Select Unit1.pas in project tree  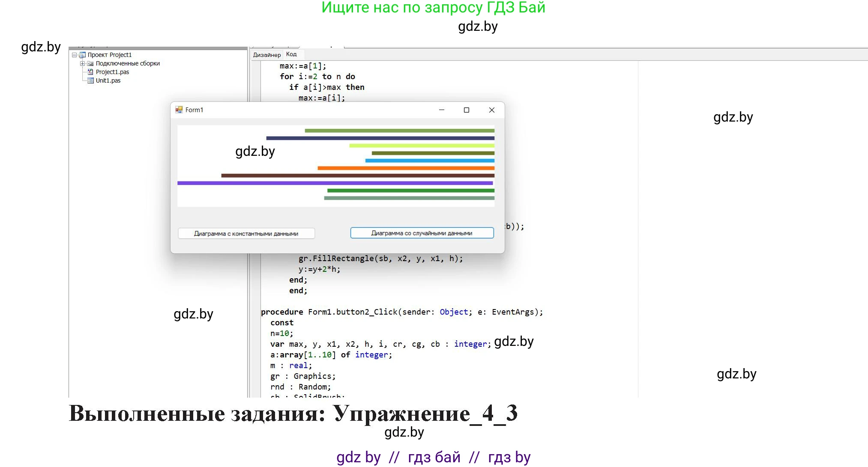(108, 80)
